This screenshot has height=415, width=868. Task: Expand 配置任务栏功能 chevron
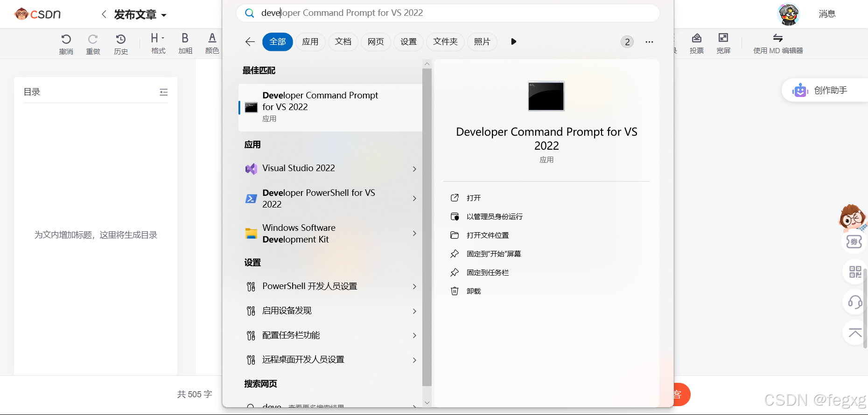pos(414,336)
